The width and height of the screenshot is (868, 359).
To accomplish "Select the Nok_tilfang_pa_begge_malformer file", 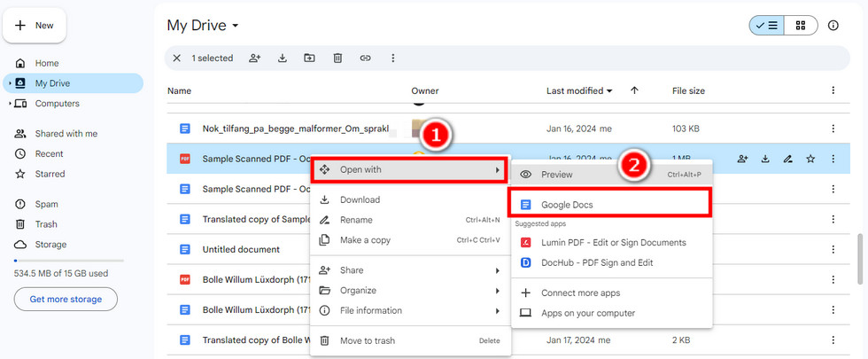I will [x=296, y=129].
